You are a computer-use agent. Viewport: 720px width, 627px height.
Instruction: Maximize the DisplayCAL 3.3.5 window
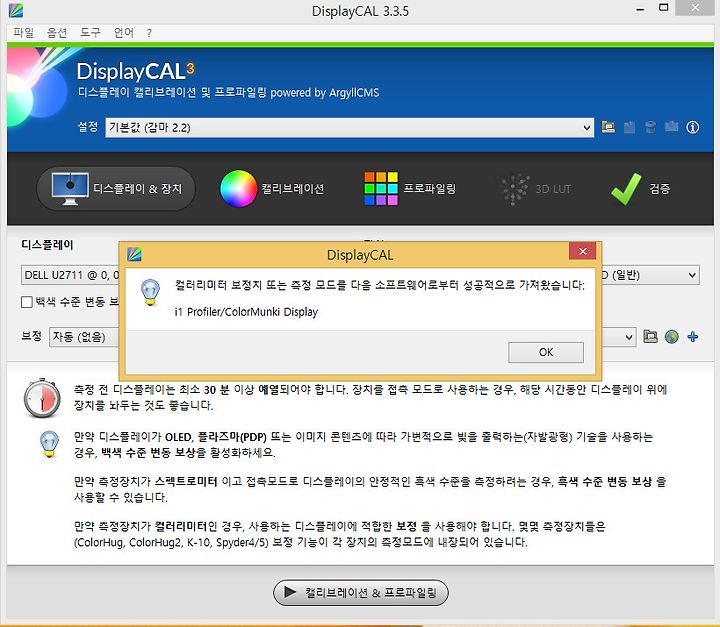pos(664,8)
